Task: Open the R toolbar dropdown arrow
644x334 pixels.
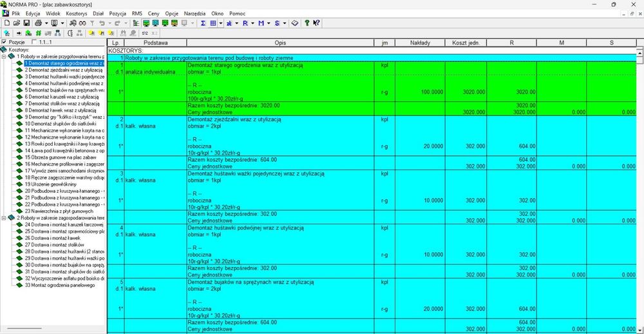Action: (252, 23)
